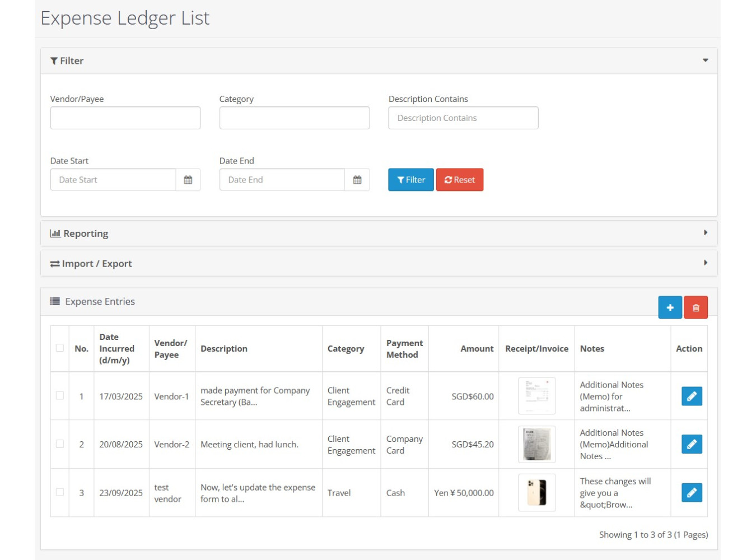
Task: Apply filters with the blue Filter button
Action: pos(410,179)
